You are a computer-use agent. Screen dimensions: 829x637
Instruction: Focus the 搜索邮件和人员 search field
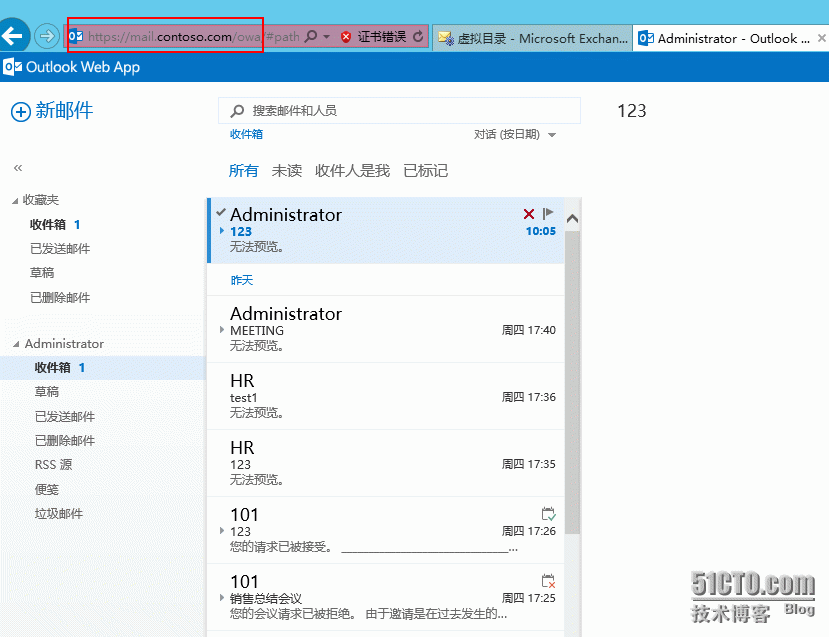[x=399, y=110]
